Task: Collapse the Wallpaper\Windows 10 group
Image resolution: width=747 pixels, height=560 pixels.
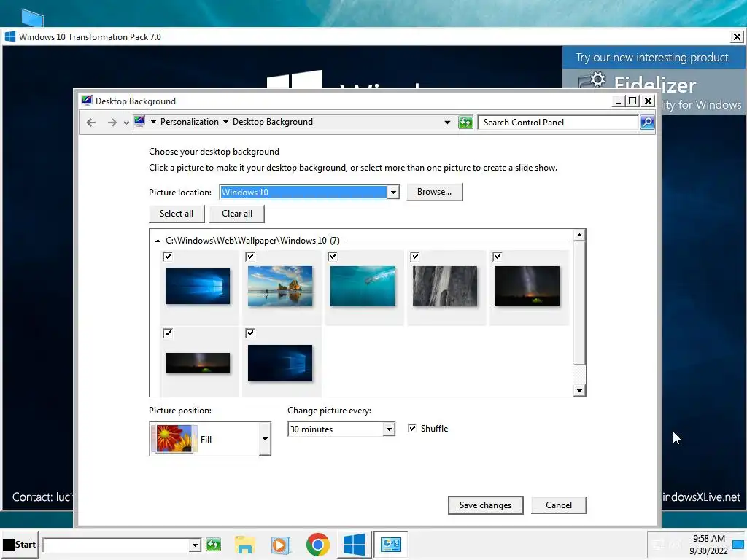Action: 158,241
